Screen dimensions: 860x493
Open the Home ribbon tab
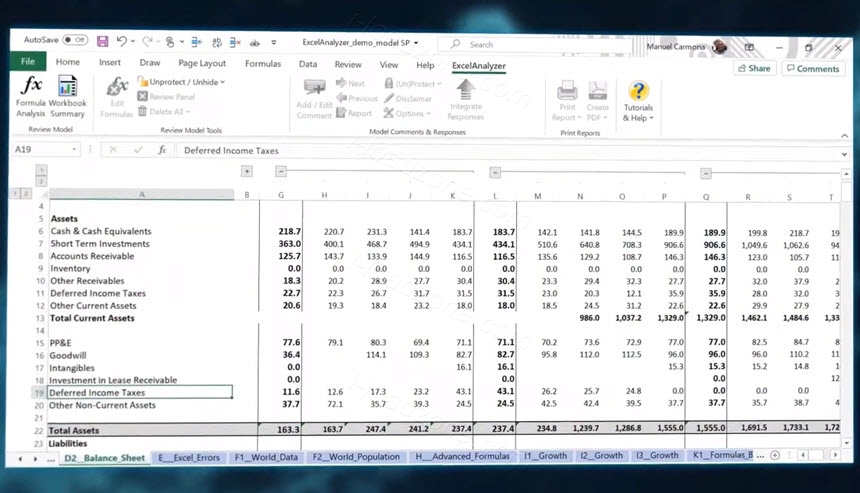coord(67,62)
